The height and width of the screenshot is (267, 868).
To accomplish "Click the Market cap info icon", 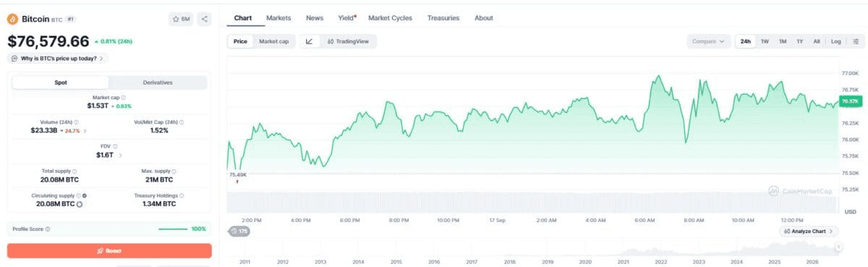I will pyautogui.click(x=123, y=97).
